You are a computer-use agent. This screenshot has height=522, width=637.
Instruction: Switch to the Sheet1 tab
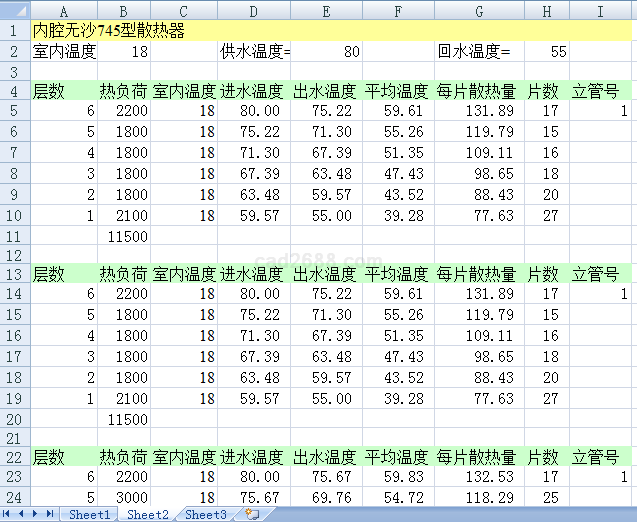(89, 514)
